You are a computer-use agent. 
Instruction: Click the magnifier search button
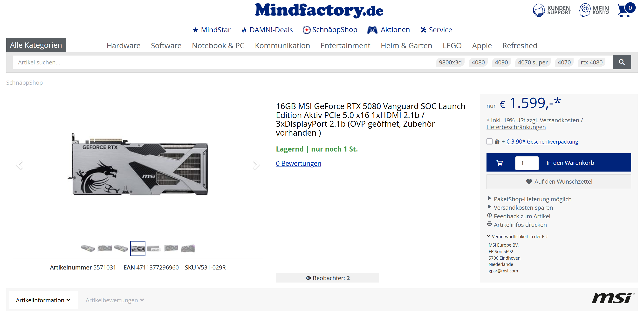coord(622,62)
